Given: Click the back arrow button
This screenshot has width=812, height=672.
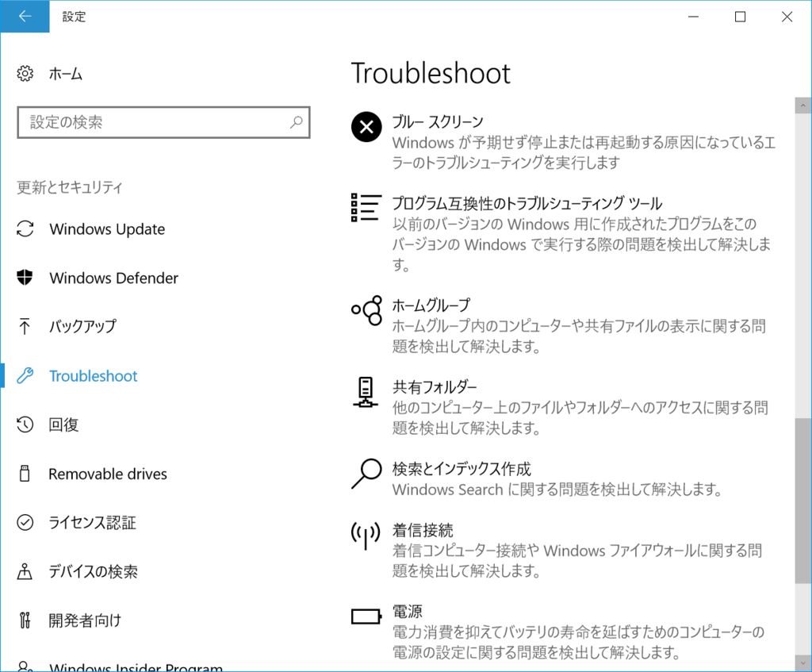Looking at the screenshot, I should (x=25, y=17).
